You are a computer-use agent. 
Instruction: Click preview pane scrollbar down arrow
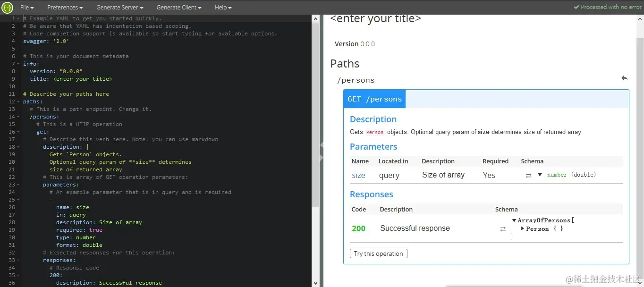coord(640,283)
